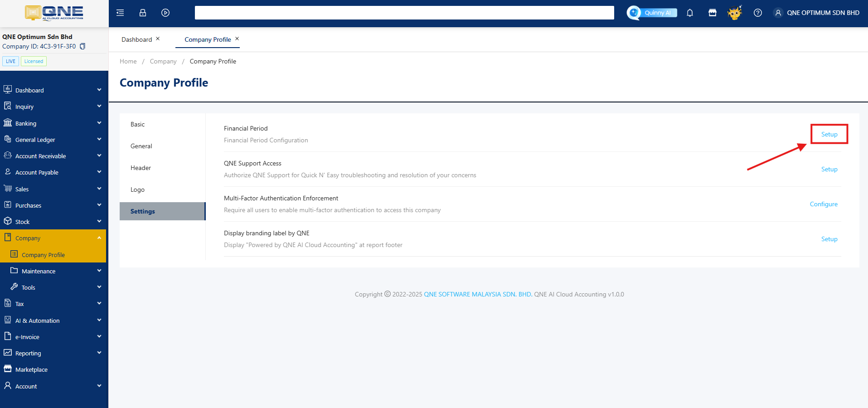Click the Account Receivable sidebar icon

8,155
